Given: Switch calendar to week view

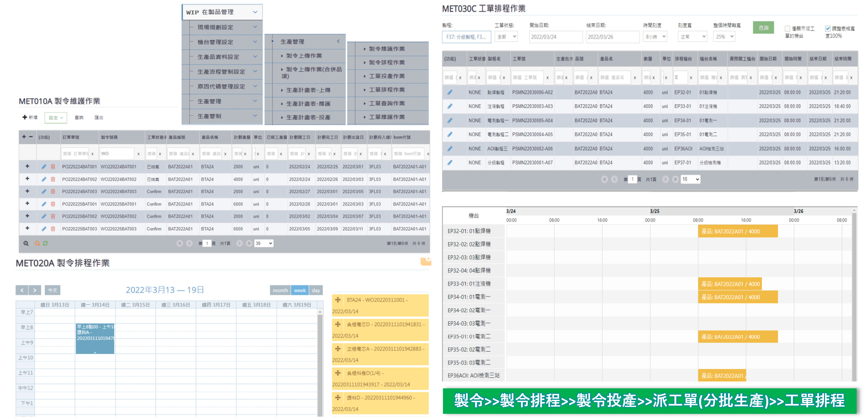Looking at the screenshot, I should click(300, 290).
